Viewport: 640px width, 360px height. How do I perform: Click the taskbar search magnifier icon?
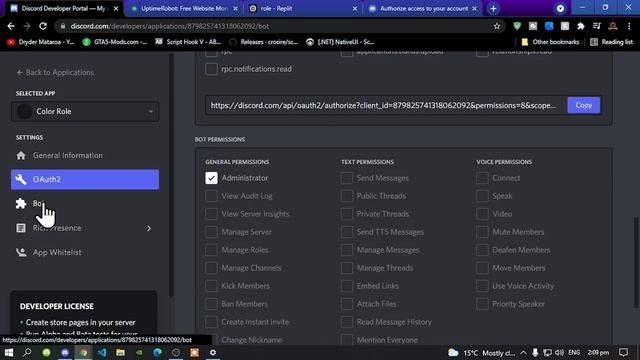[27, 352]
